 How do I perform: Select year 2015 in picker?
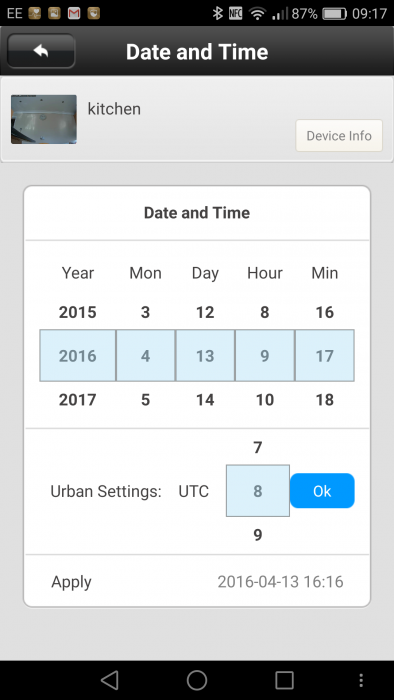point(78,312)
